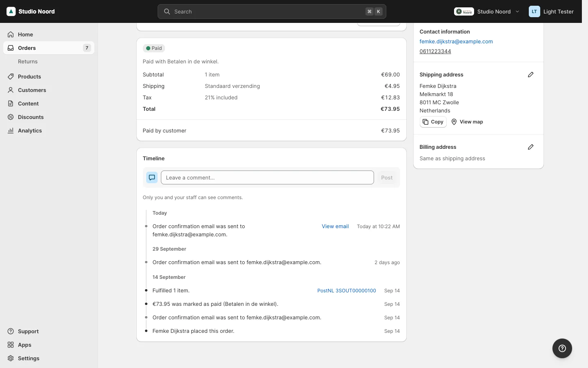588x368 pixels.
Task: Click the phone number 0611223344
Action: click(x=435, y=51)
